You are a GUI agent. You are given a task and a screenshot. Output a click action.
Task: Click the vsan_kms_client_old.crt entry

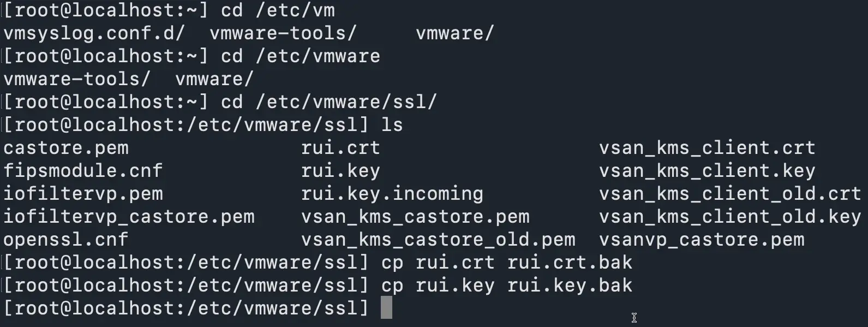coord(730,194)
